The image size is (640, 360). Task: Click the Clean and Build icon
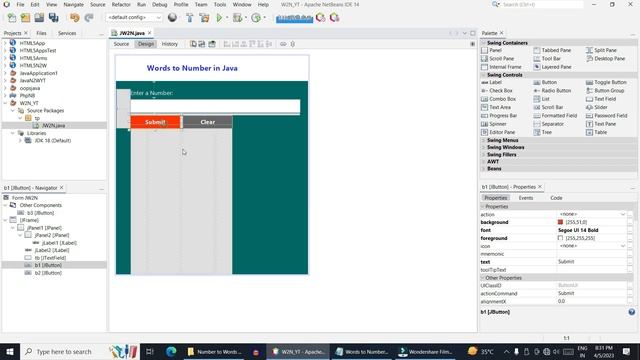point(204,18)
